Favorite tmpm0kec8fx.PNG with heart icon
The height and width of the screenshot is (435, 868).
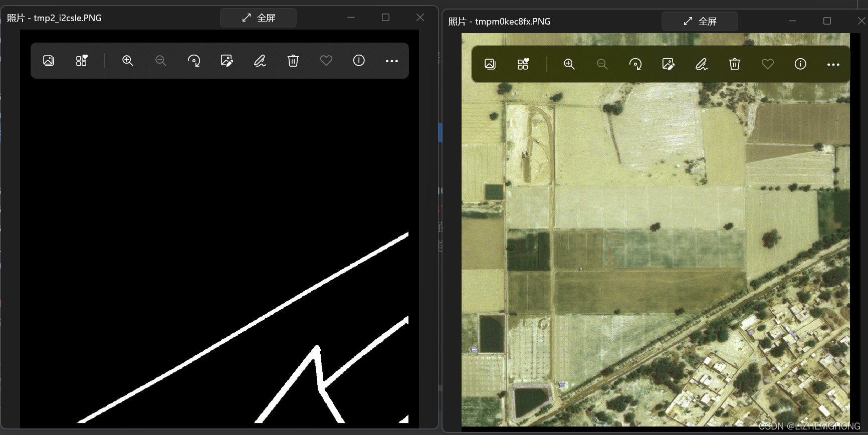tap(768, 64)
